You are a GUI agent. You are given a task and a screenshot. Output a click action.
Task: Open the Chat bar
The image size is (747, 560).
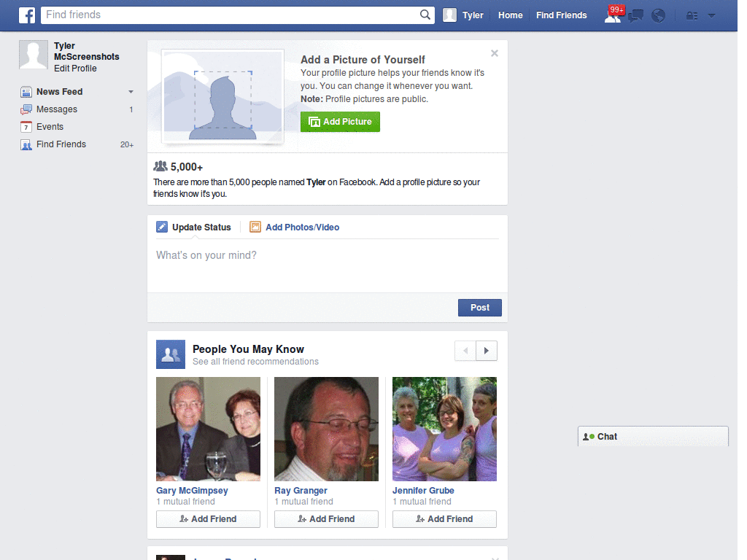pyautogui.click(x=653, y=437)
